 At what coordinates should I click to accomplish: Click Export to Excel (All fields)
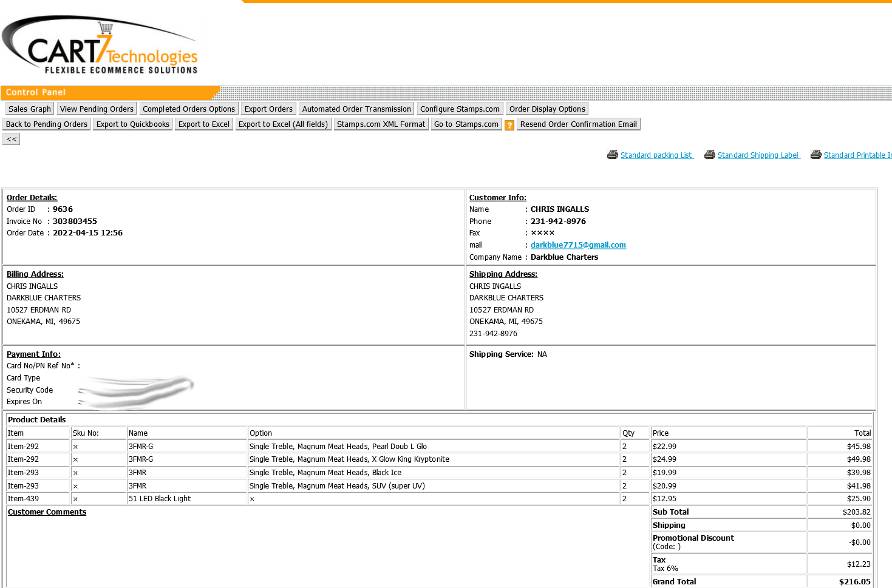[x=283, y=124]
